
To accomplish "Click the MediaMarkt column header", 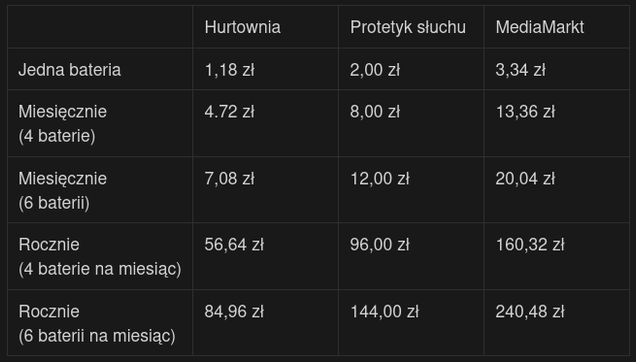I will click(x=539, y=27).
